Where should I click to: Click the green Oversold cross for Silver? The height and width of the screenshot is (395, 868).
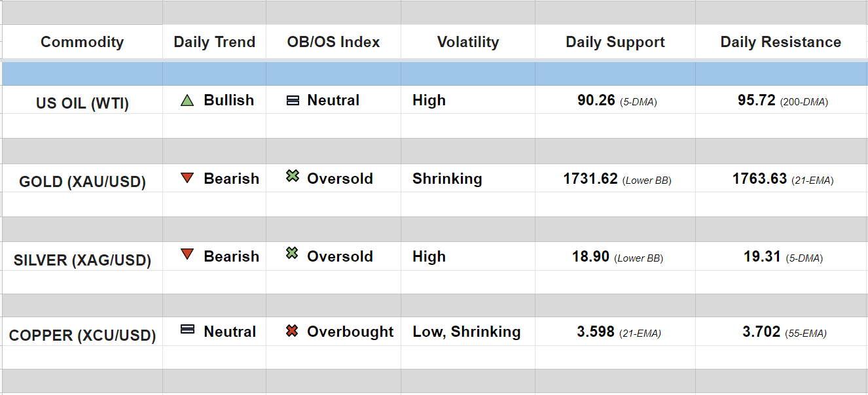(x=293, y=253)
